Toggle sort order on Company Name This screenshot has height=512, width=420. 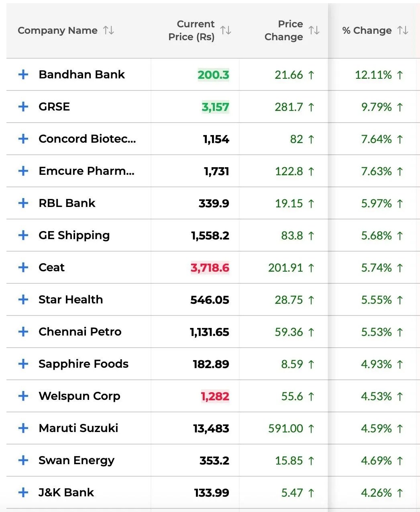[109, 31]
